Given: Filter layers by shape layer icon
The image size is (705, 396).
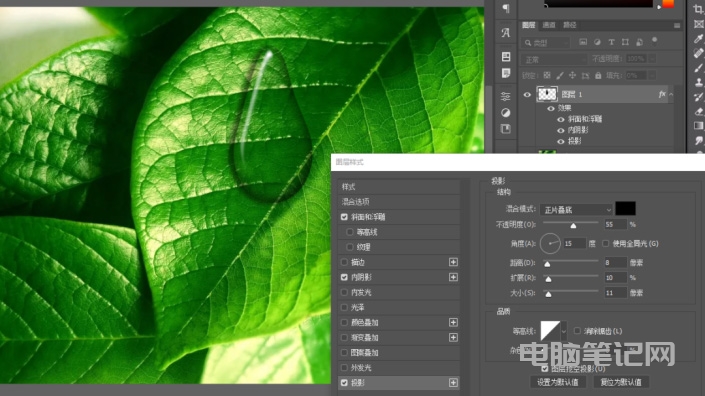Looking at the screenshot, I should pos(625,42).
